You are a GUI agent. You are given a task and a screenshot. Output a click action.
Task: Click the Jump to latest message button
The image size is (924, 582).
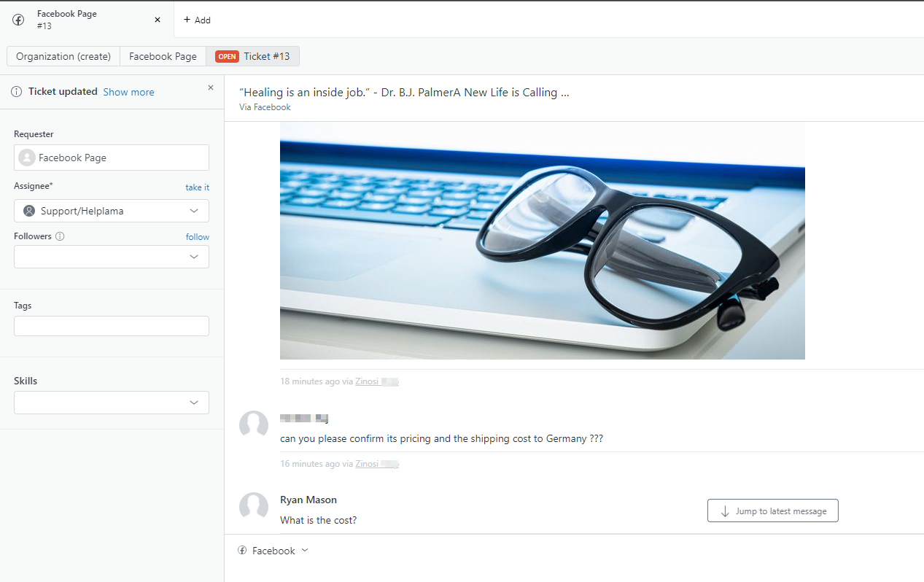772,511
